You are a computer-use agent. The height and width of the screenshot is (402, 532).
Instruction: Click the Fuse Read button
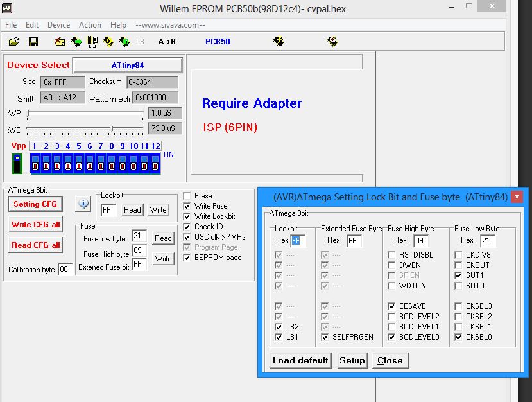163,238
